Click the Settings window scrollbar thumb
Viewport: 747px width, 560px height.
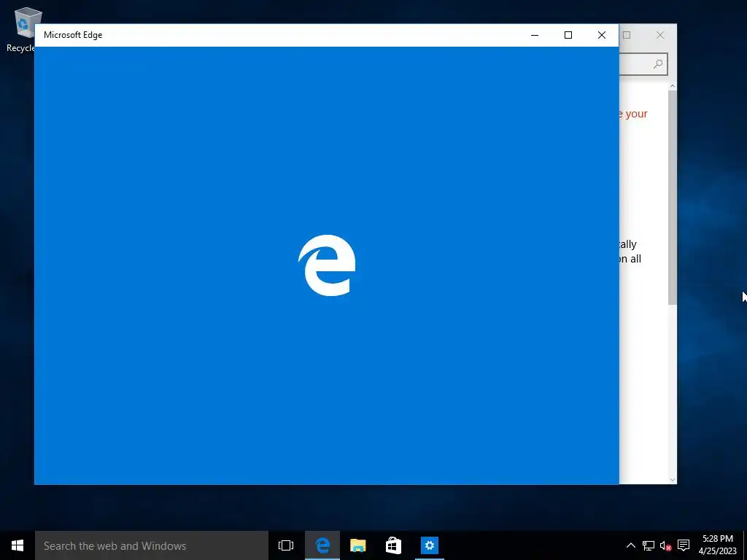[x=672, y=197]
